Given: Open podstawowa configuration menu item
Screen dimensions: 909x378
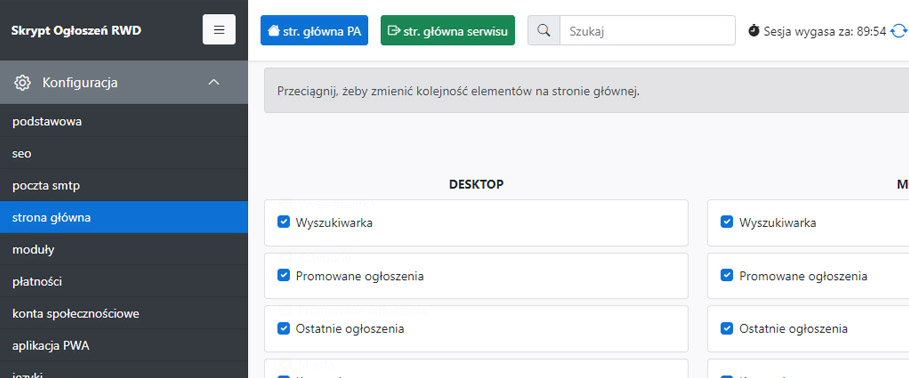Looking at the screenshot, I should click(123, 122).
